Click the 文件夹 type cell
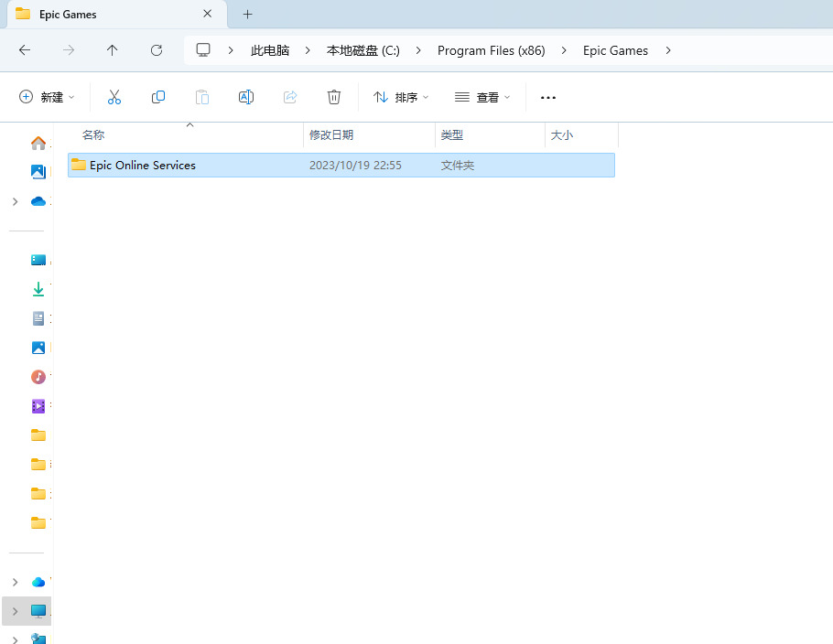This screenshot has height=644, width=833. pyautogui.click(x=458, y=165)
